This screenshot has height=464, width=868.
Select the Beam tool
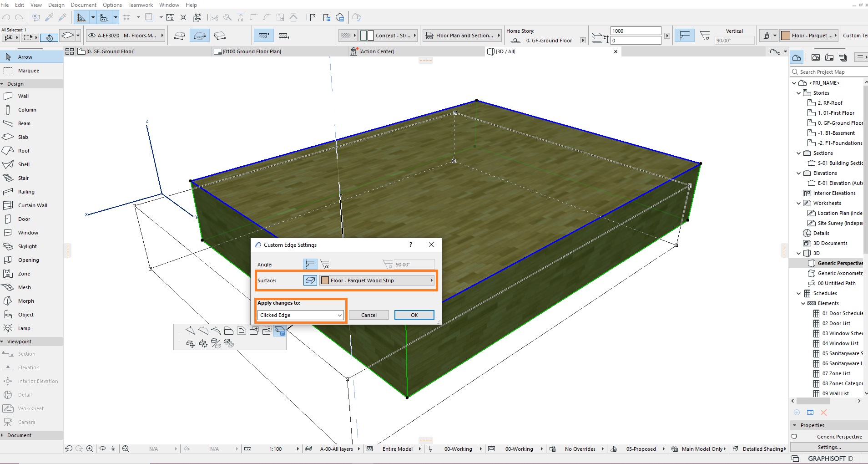[31, 123]
